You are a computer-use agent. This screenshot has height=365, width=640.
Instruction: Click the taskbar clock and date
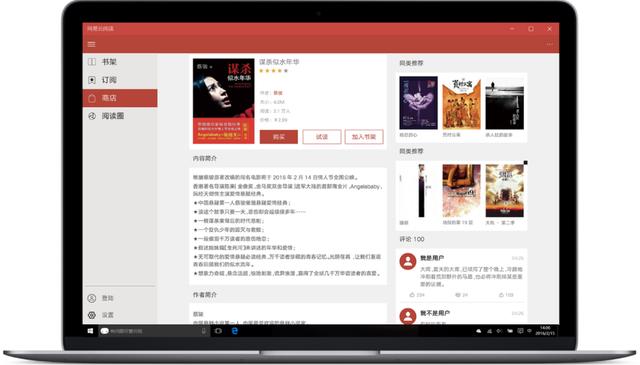click(x=545, y=331)
